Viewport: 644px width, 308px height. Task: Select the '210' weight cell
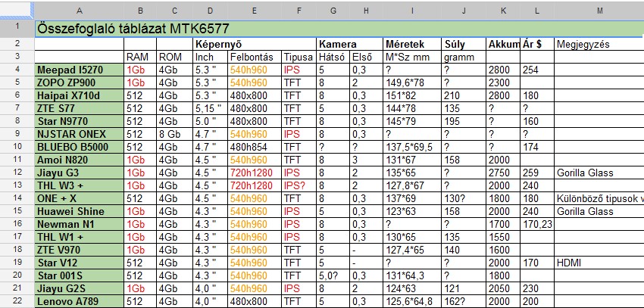click(464, 95)
